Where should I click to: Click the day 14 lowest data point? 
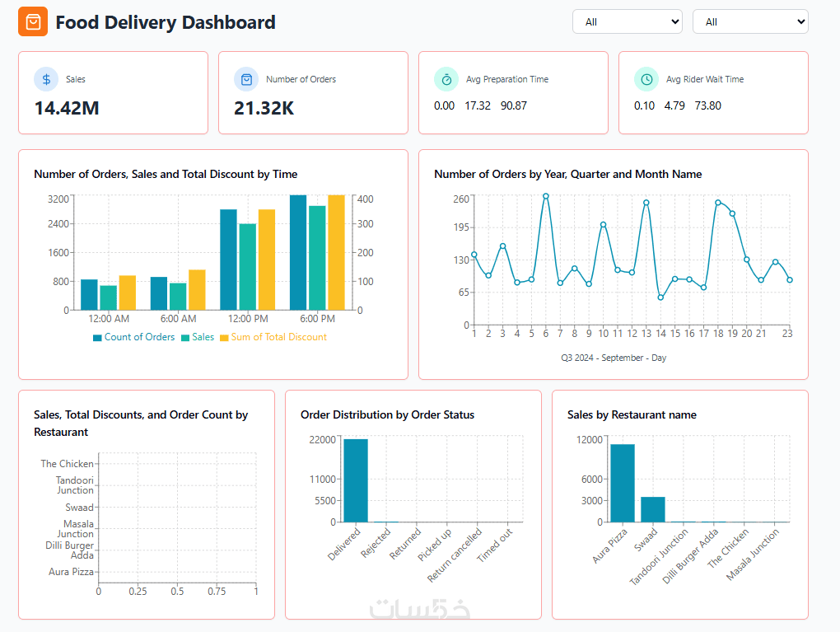[x=660, y=297]
